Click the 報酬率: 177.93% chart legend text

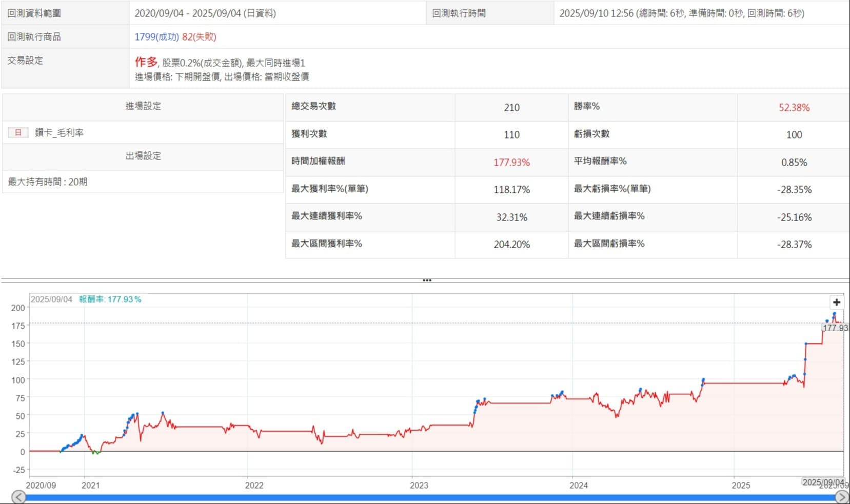pyautogui.click(x=110, y=299)
